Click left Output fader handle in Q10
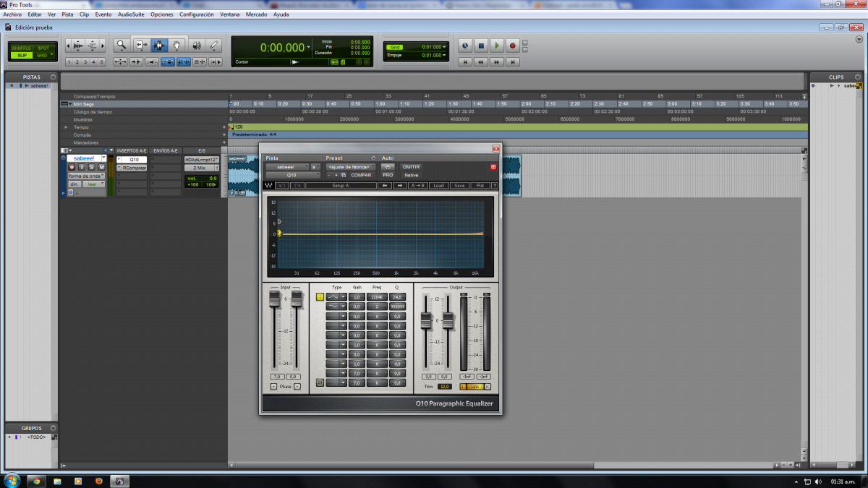The image size is (868, 488). (x=426, y=320)
